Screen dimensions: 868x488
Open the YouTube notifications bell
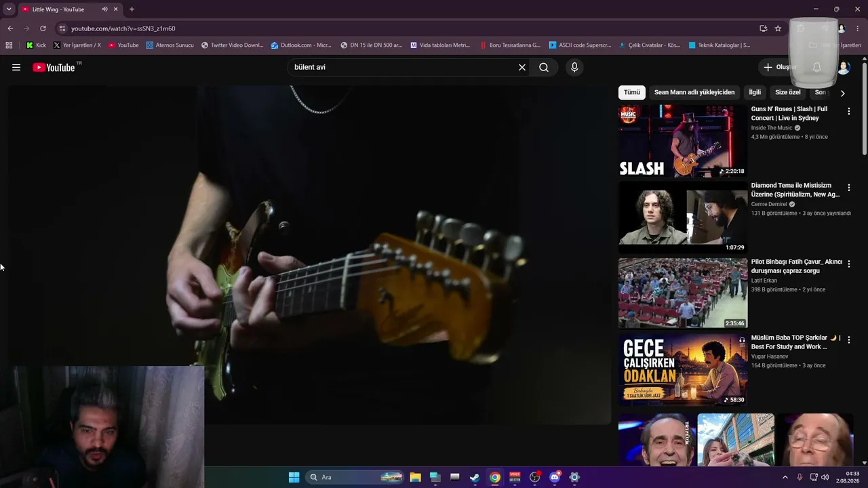click(817, 67)
